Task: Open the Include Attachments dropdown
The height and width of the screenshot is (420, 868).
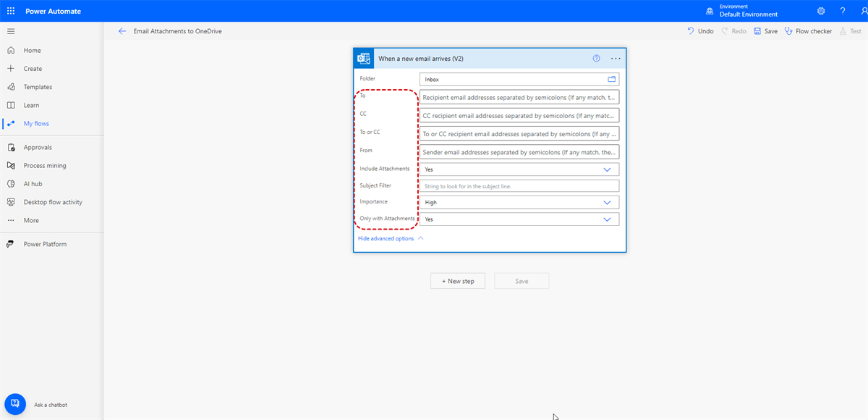Action: point(519,169)
